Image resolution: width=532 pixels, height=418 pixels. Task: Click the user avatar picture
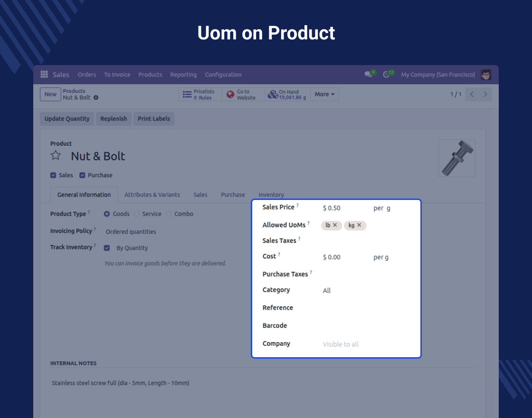(x=486, y=75)
